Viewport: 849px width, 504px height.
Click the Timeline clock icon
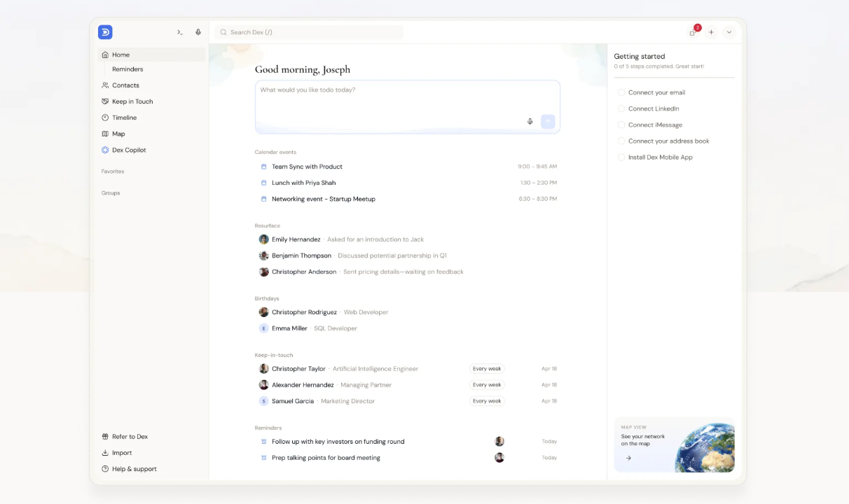point(105,118)
